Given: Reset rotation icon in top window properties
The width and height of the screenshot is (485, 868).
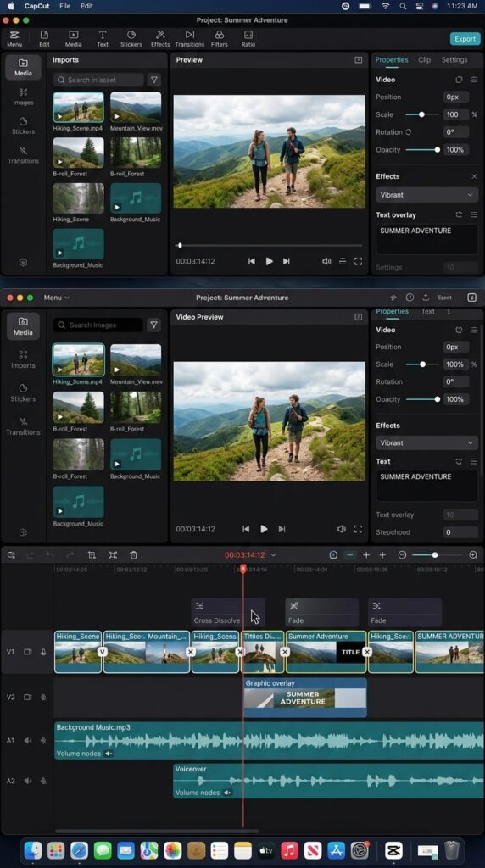Looking at the screenshot, I should click(409, 131).
